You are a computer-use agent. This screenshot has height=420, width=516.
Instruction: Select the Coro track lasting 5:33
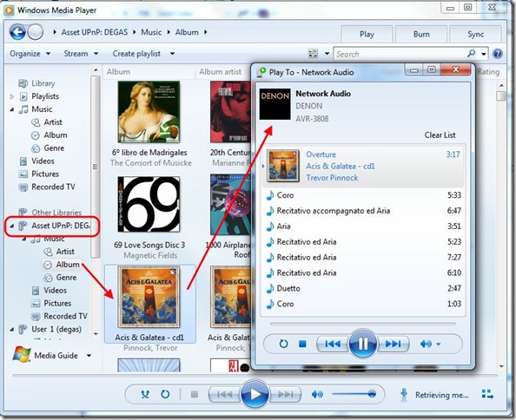click(x=363, y=195)
